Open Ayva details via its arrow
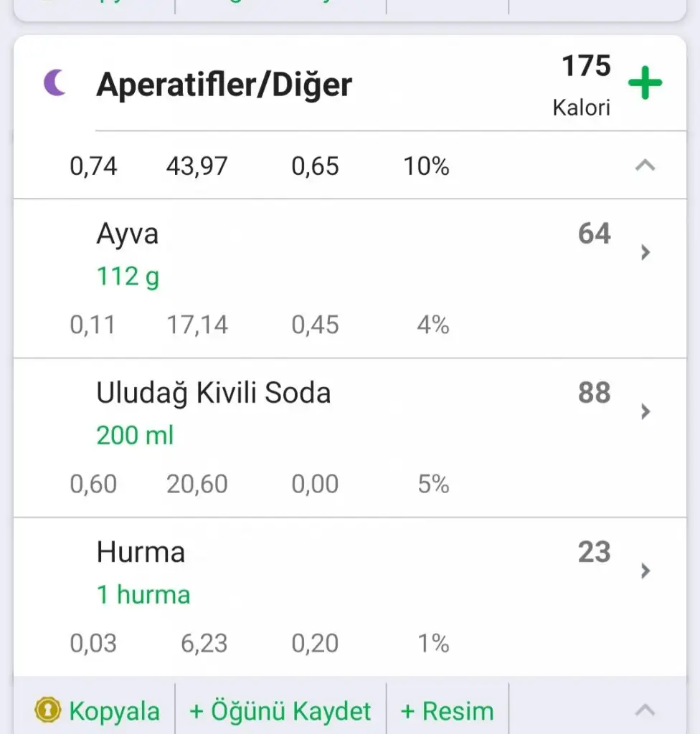 645,252
